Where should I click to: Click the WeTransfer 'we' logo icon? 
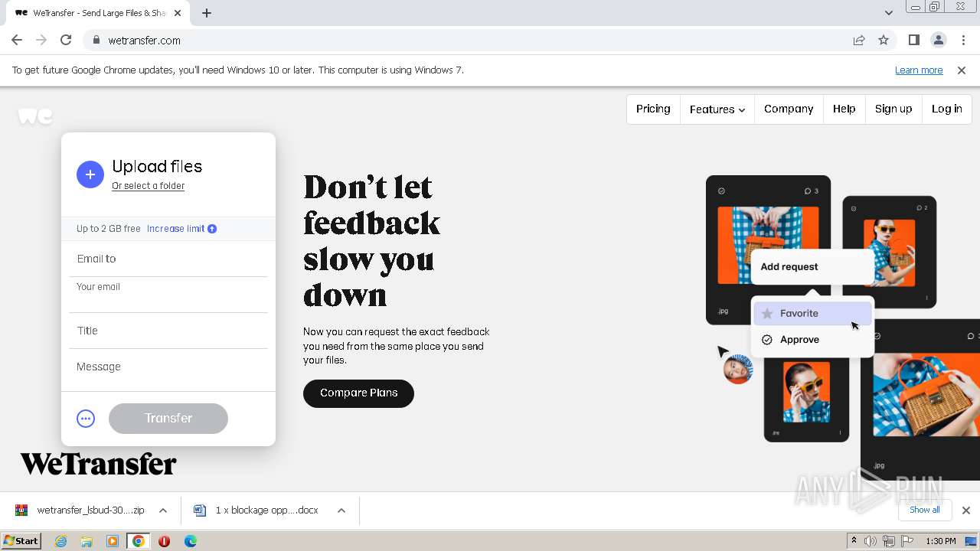[x=35, y=116]
